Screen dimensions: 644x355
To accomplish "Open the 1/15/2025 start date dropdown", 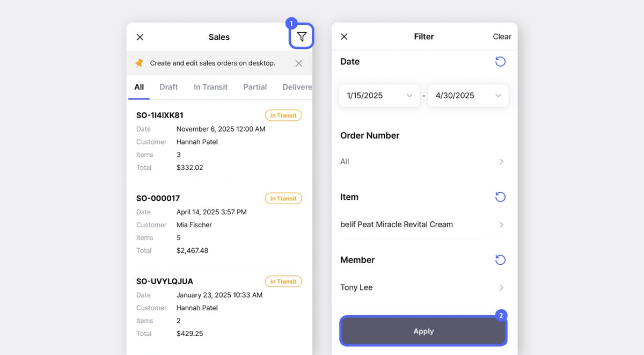I will (x=379, y=95).
